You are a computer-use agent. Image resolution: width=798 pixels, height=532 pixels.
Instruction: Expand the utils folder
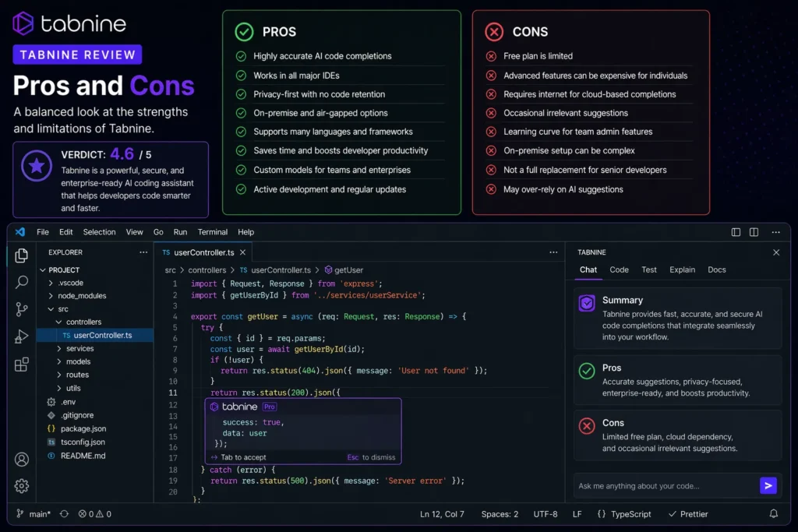point(59,388)
